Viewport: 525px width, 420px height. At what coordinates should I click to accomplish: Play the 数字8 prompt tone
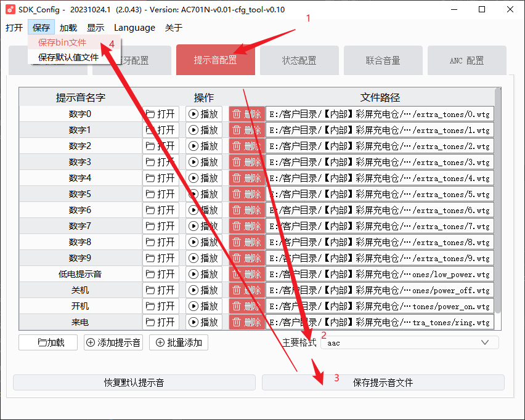tap(204, 242)
